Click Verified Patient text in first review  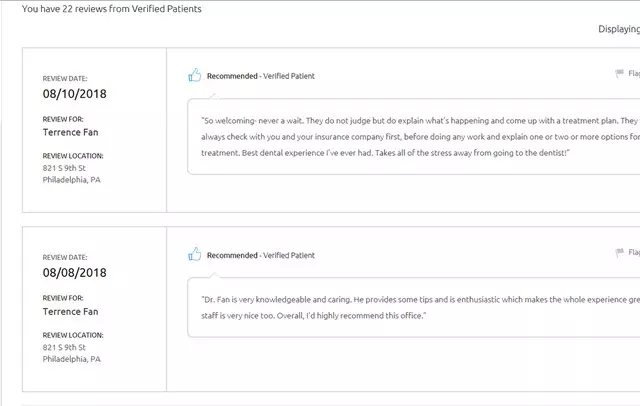[289, 76]
